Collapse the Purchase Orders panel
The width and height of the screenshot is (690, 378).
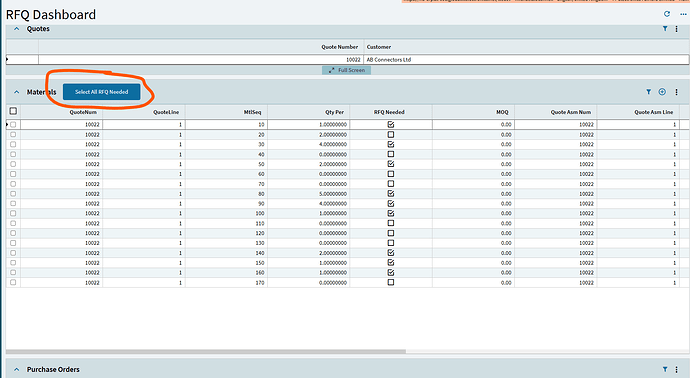pyautogui.click(x=17, y=370)
